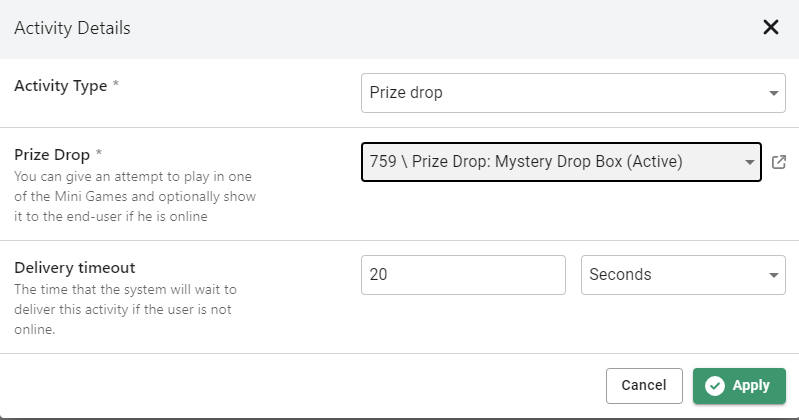Expand the Activity Type dropdown arrow

click(773, 94)
